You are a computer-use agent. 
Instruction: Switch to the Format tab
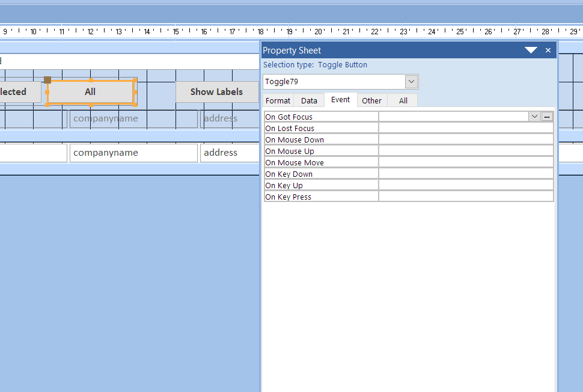point(278,100)
